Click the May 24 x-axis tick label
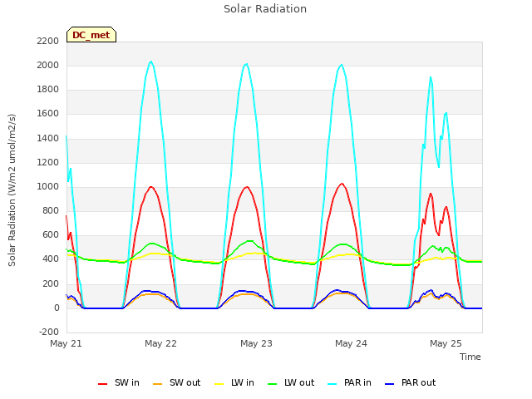Image resolution: width=532 pixels, height=399 pixels. (x=351, y=343)
